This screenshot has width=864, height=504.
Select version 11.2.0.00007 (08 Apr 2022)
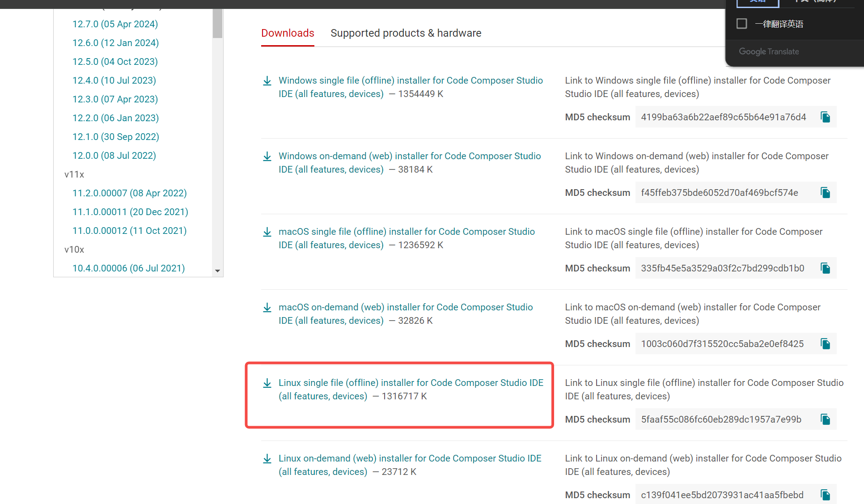129,193
